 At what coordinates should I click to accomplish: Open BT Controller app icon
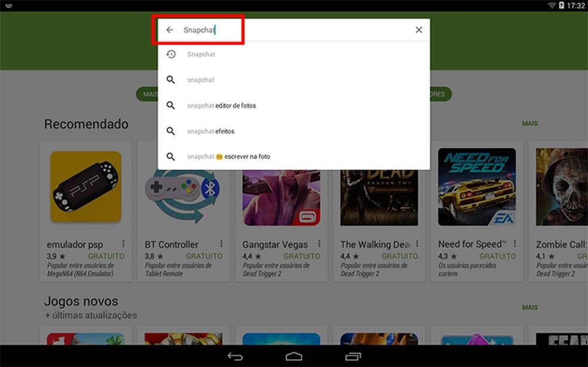click(183, 196)
